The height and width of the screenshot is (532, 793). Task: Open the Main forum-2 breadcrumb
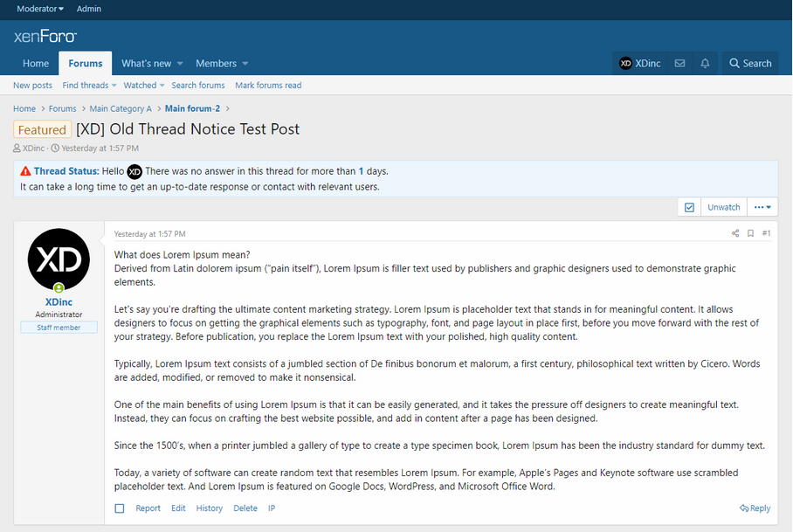tap(192, 108)
